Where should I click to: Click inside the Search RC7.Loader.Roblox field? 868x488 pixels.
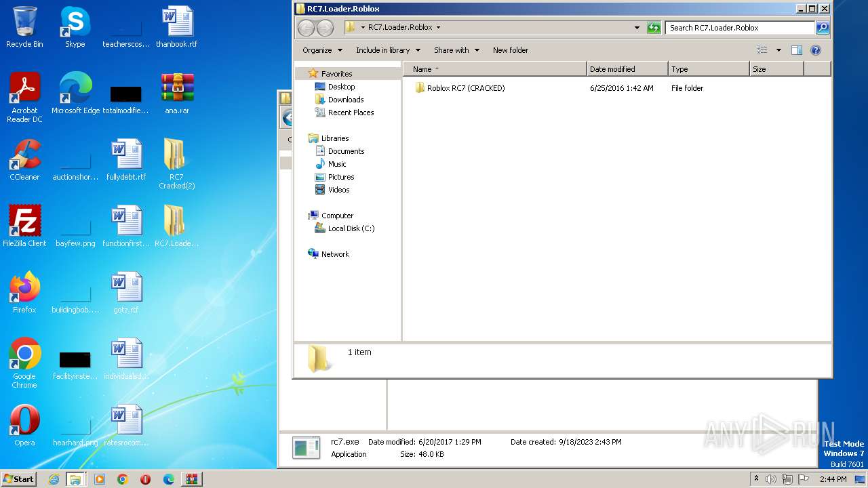(x=740, y=28)
